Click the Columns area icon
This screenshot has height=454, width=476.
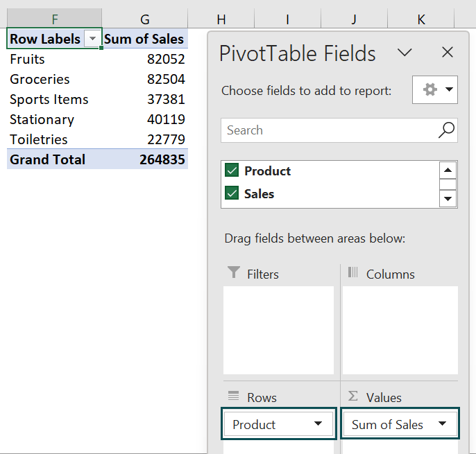(352, 272)
